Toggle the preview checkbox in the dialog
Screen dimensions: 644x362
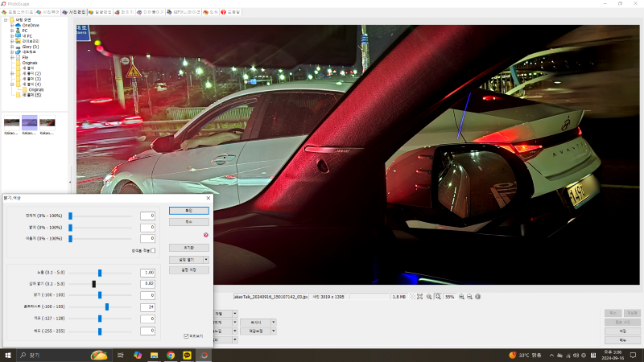coord(186,336)
